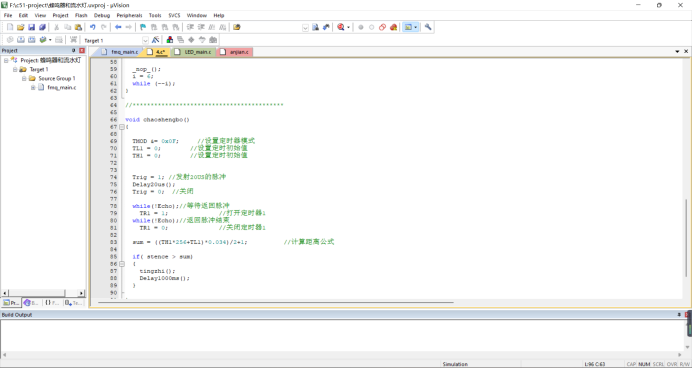
Task: Expand the fmq_main.c tree node
Action: [33, 87]
